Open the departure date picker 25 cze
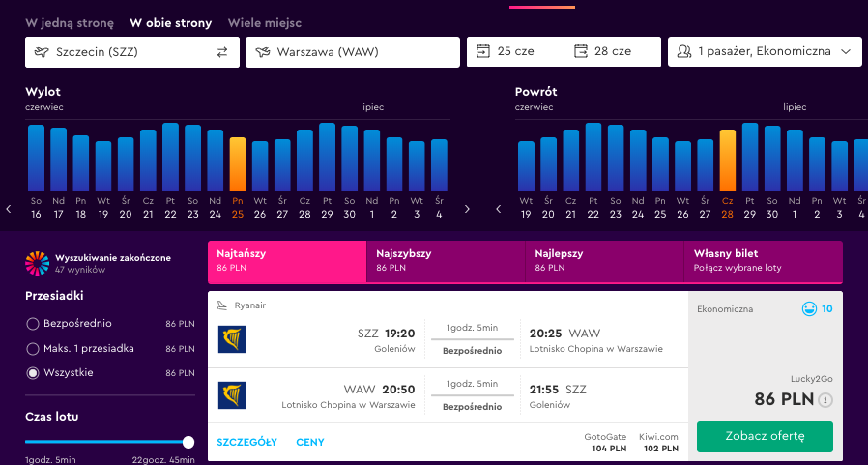The width and height of the screenshot is (868, 465). pos(514,52)
